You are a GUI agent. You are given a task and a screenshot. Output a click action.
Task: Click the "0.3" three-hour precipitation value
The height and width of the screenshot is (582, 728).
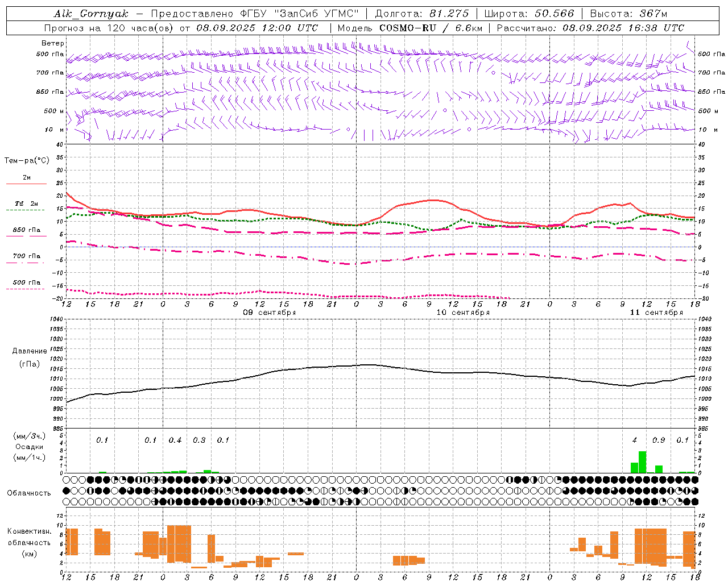[x=199, y=440]
